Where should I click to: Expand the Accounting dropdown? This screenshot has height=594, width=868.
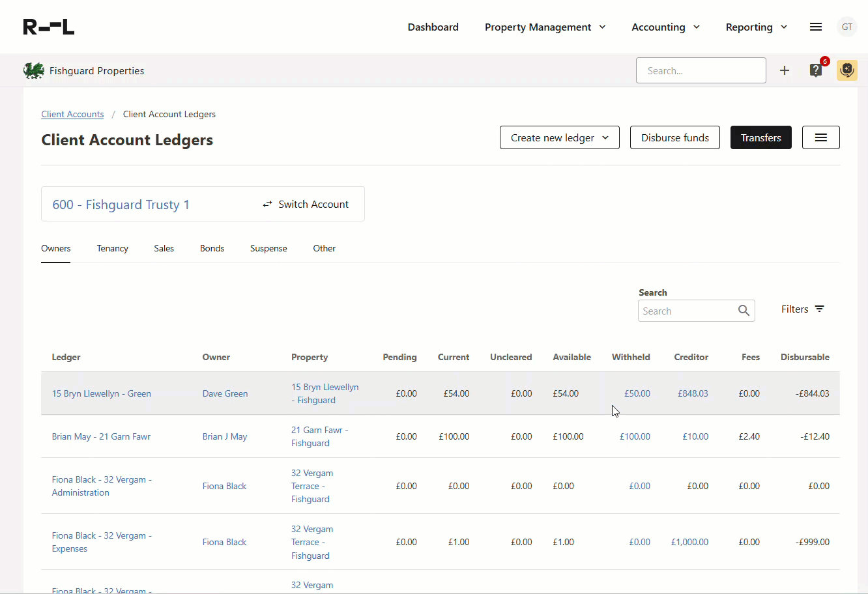tap(665, 27)
